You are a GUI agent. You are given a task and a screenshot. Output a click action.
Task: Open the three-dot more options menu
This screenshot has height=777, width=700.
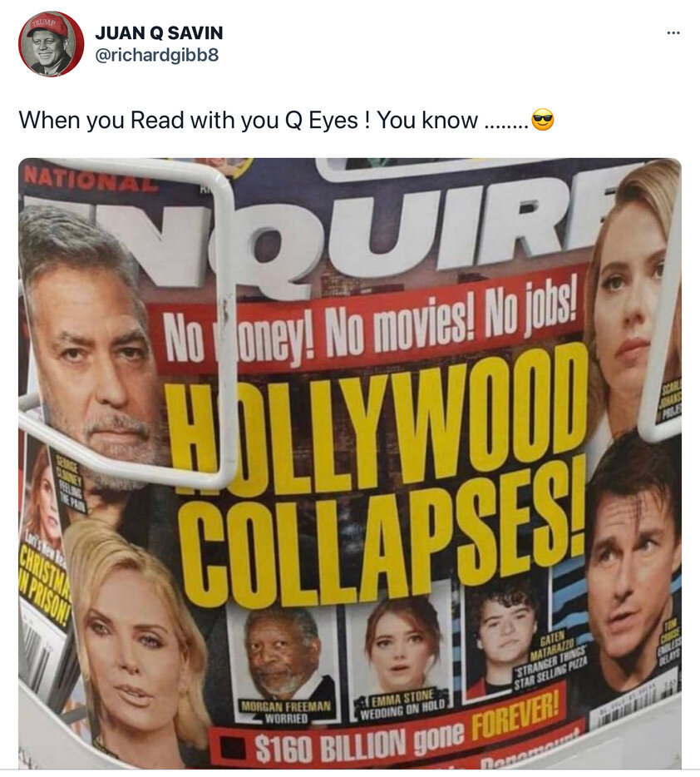[673, 33]
